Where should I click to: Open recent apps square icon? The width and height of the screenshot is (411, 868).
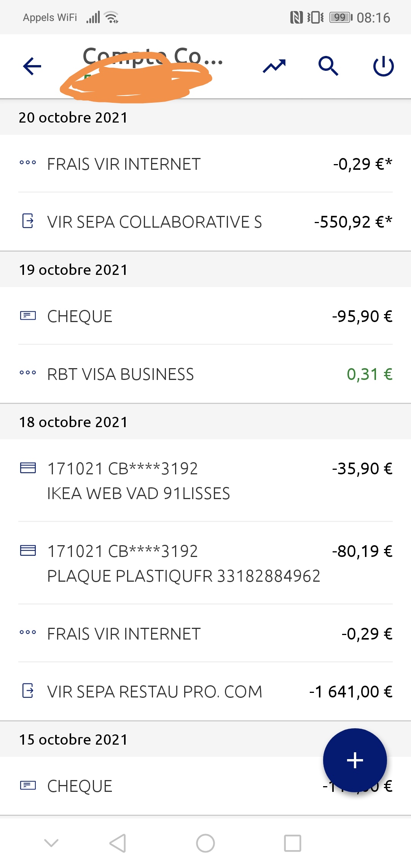coord(293,843)
